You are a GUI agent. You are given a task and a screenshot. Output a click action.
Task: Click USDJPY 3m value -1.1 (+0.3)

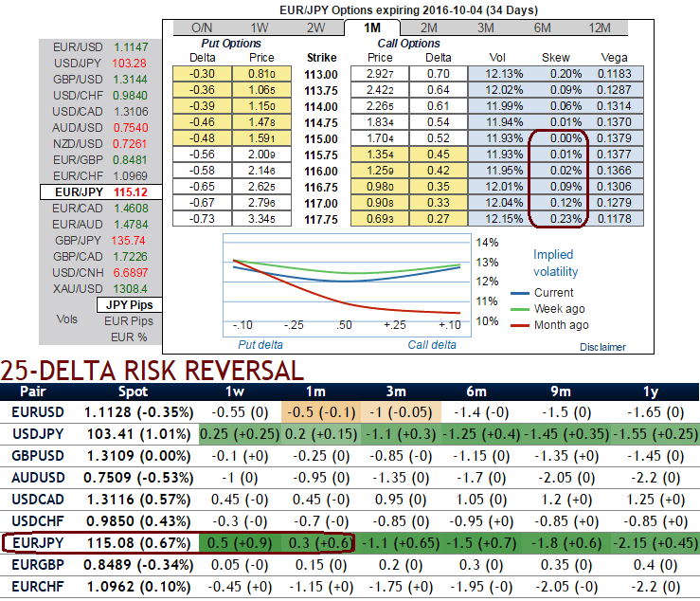(401, 434)
